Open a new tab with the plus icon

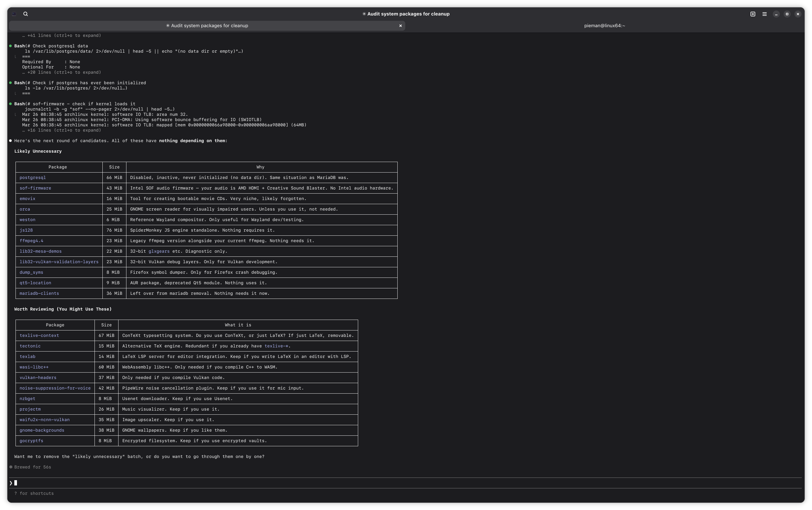click(753, 14)
